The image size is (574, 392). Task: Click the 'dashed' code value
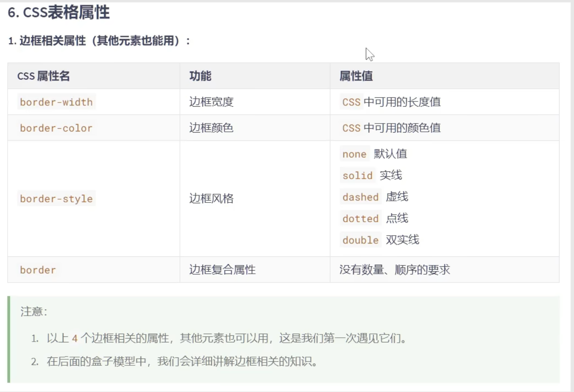coord(360,197)
